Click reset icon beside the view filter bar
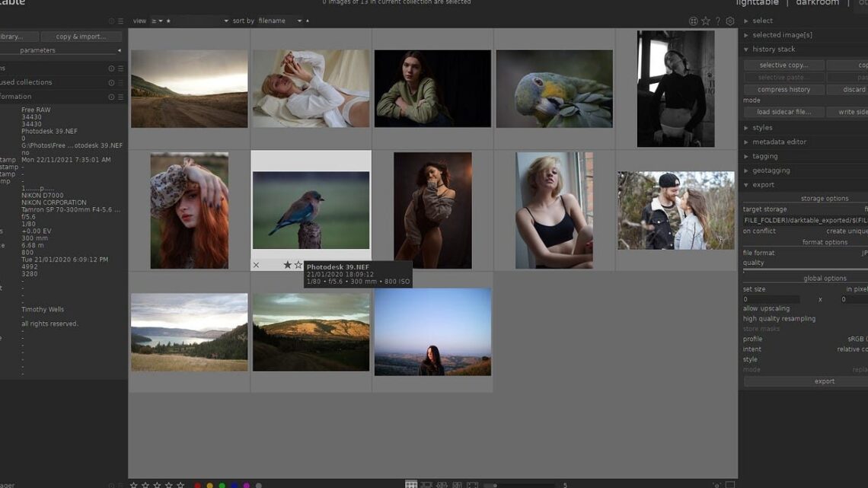Image resolution: width=868 pixels, height=488 pixels. pyautogui.click(x=111, y=21)
